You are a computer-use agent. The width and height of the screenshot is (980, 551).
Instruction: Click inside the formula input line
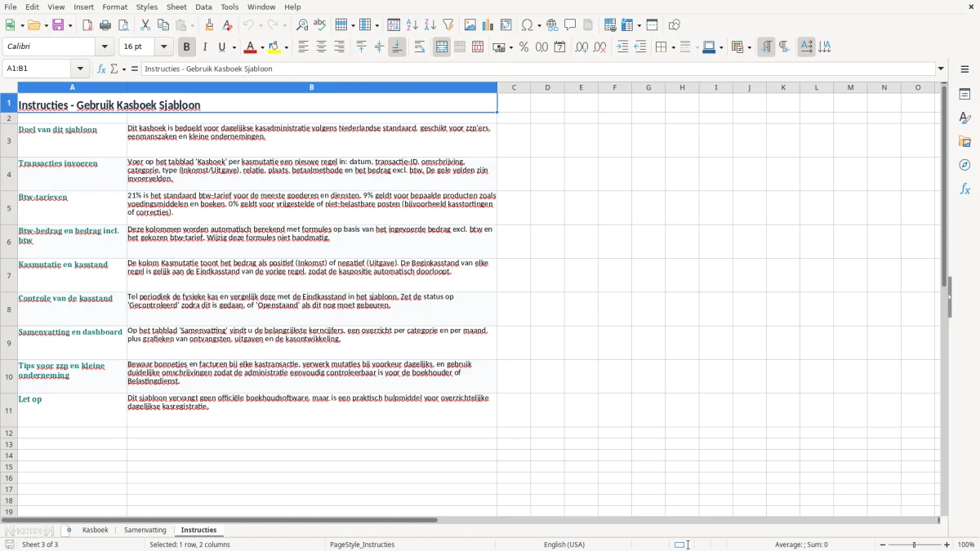(x=538, y=69)
